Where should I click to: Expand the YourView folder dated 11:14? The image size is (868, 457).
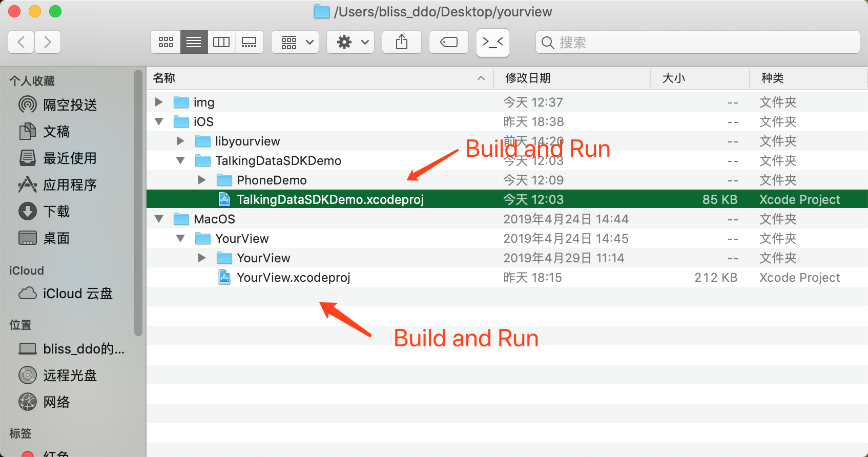pyautogui.click(x=202, y=258)
